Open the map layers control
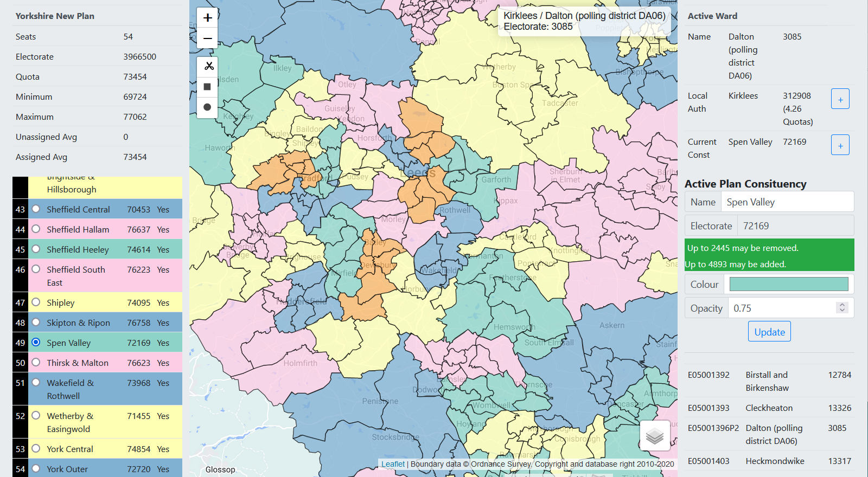The width and height of the screenshot is (868, 477). pos(655,436)
